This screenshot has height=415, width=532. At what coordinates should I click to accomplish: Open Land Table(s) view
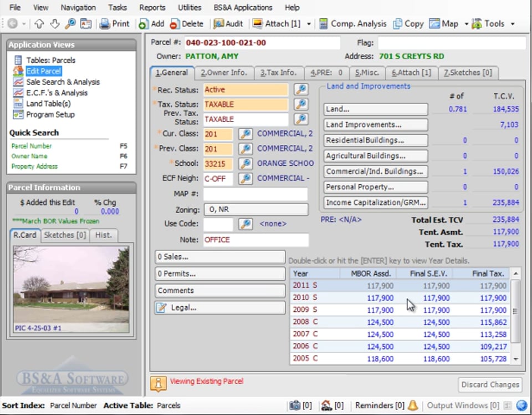coord(49,104)
